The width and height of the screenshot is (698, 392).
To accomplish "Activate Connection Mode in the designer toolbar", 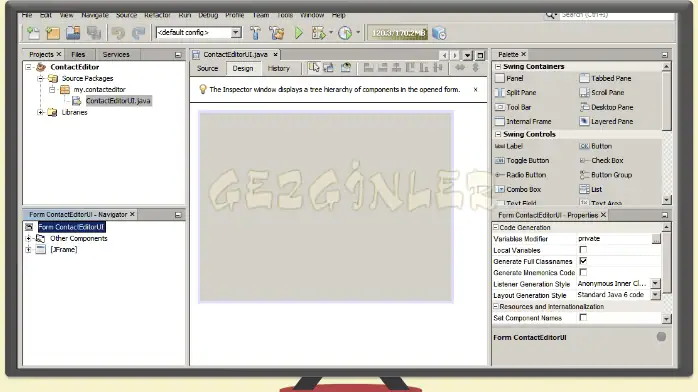I will pyautogui.click(x=329, y=68).
